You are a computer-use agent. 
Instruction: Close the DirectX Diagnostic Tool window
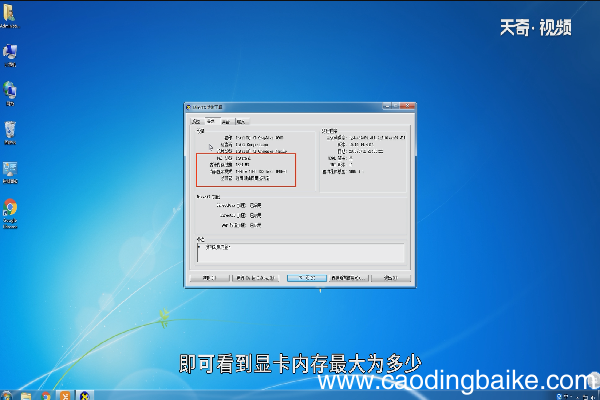click(408, 106)
